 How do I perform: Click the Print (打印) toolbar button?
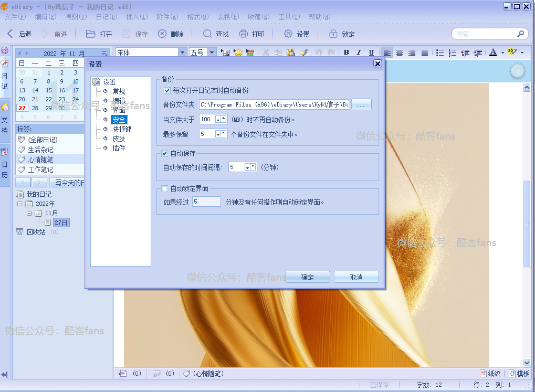pyautogui.click(x=252, y=34)
